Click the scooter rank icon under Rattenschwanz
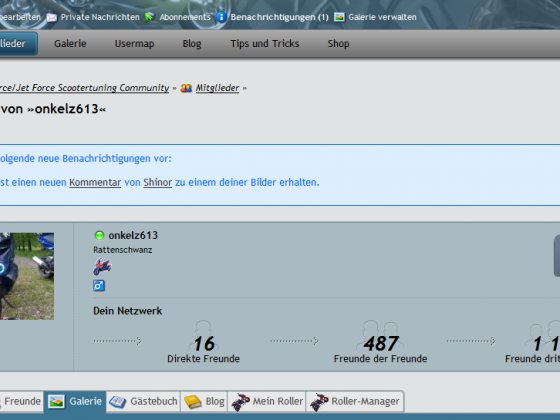560x420 pixels. click(102, 266)
